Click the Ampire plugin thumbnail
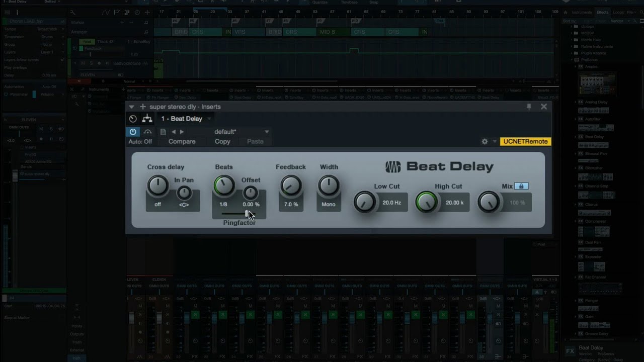Image resolution: width=644 pixels, height=362 pixels. (597, 84)
